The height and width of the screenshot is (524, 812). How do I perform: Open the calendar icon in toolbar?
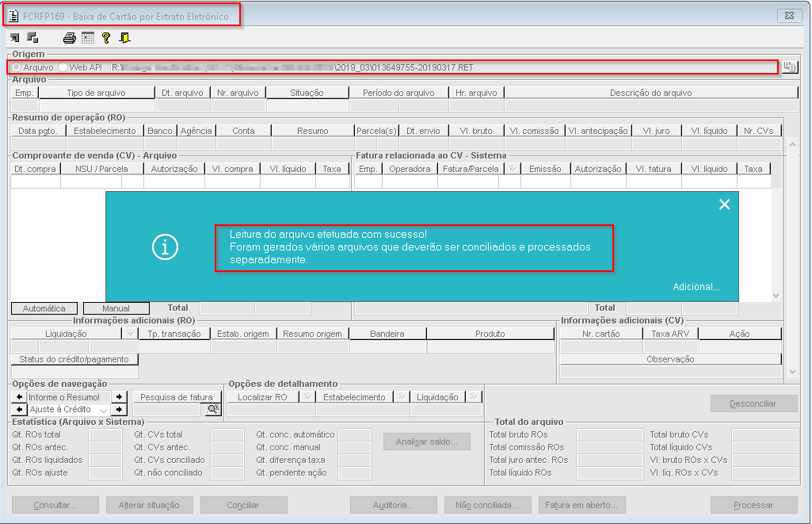(x=88, y=38)
